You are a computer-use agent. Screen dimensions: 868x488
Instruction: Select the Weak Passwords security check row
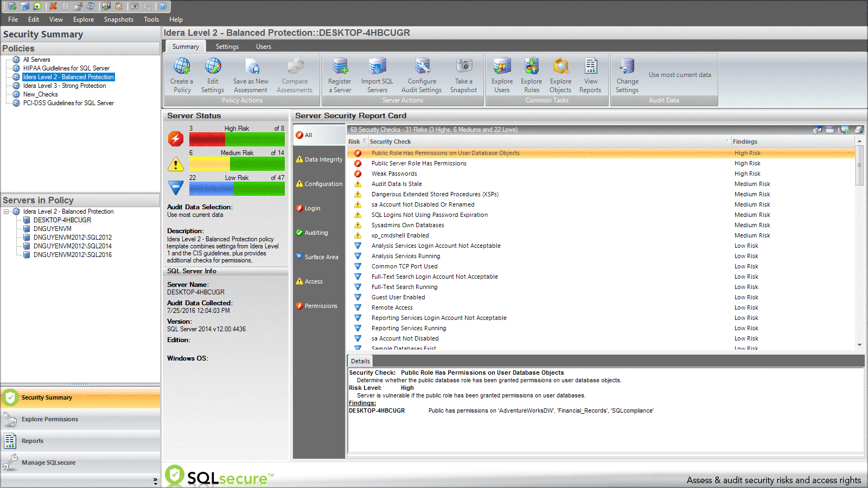pyautogui.click(x=394, y=174)
